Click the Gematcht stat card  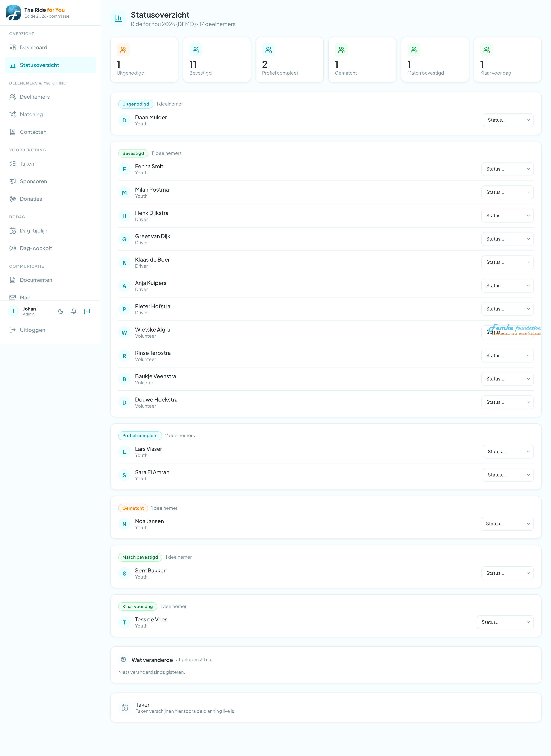[x=362, y=60]
